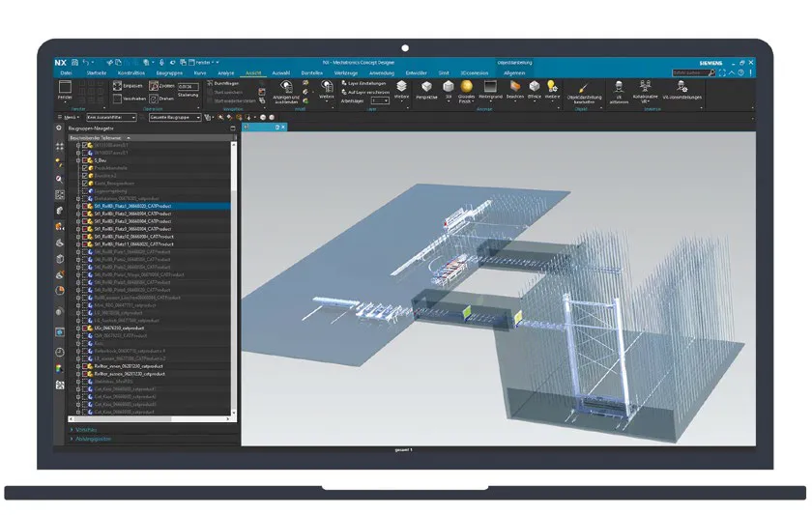
Task: Click the gear icon above the navigator
Action: point(59,128)
